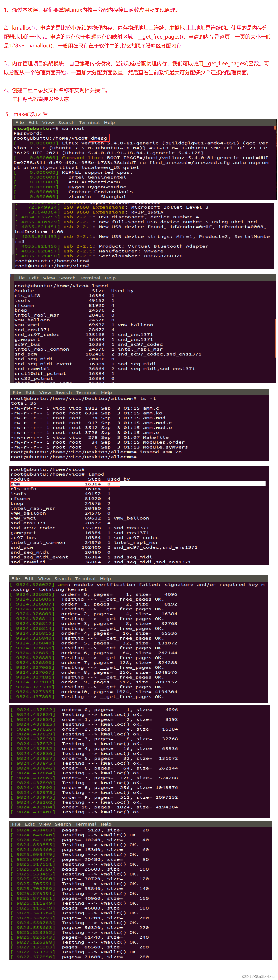Click 'SerialNumber: 000650268328' line
Screen dimensions: 278x980
click(x=141, y=256)
